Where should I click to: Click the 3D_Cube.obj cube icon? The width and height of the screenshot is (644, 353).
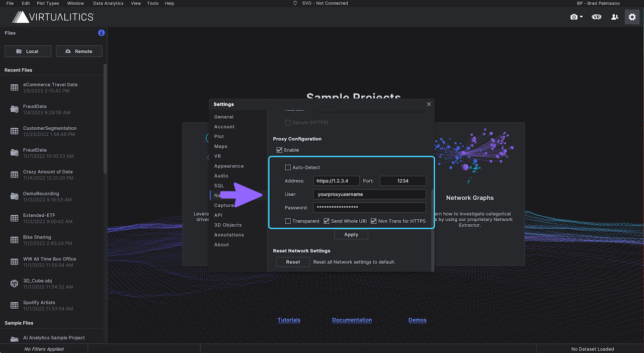pos(14,284)
